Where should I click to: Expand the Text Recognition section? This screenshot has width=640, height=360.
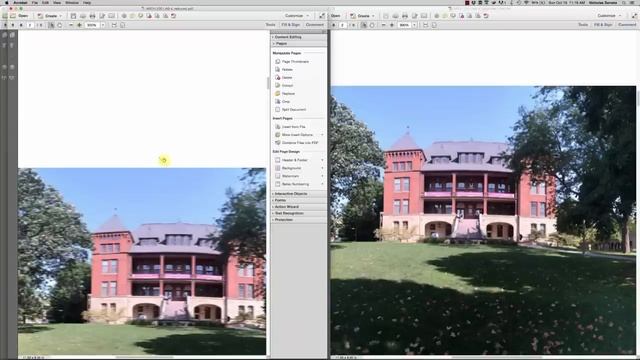pos(298,213)
